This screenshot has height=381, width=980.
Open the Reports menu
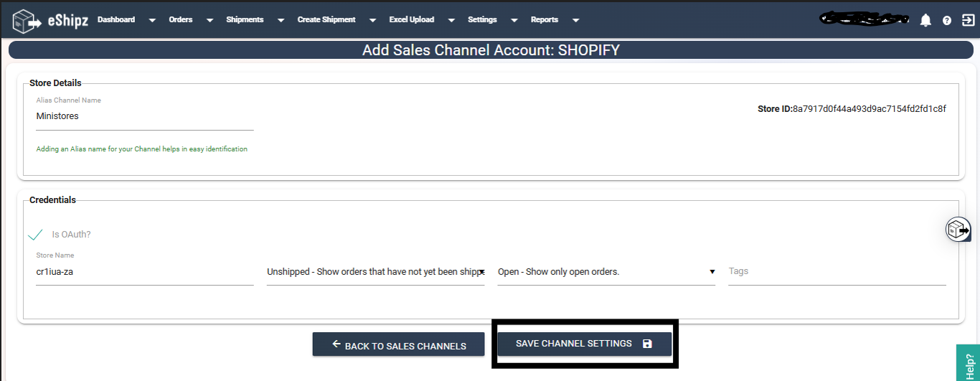point(545,20)
